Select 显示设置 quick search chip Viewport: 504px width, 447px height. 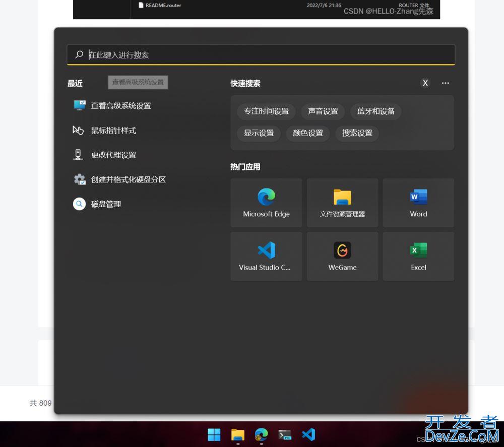[x=259, y=133]
